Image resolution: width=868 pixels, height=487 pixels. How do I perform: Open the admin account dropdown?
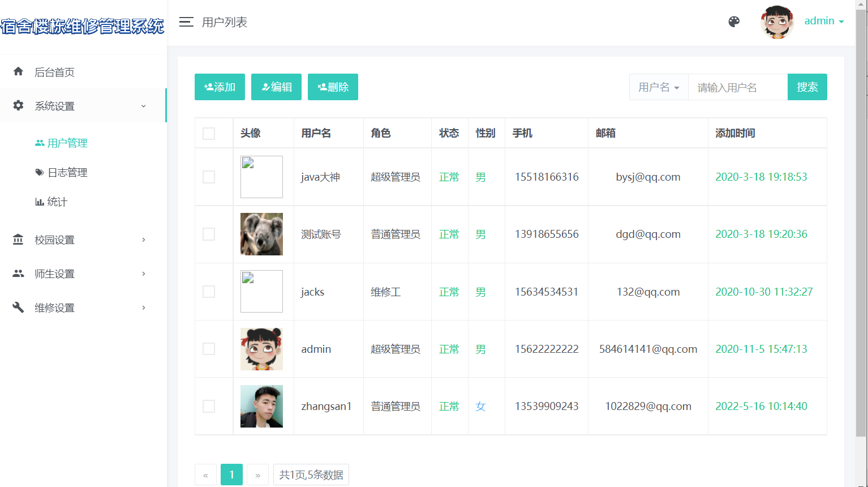click(824, 21)
